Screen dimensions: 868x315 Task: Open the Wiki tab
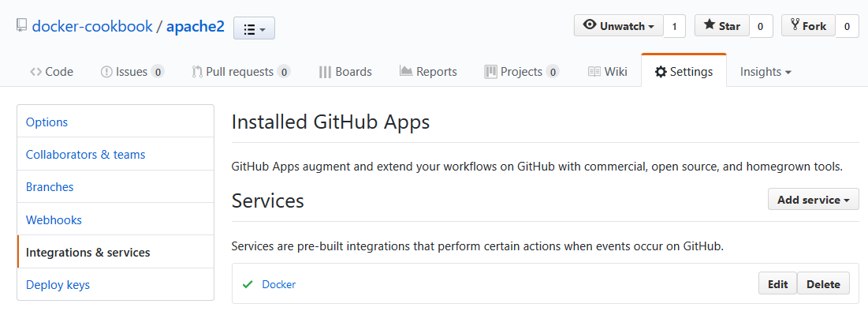click(x=607, y=72)
